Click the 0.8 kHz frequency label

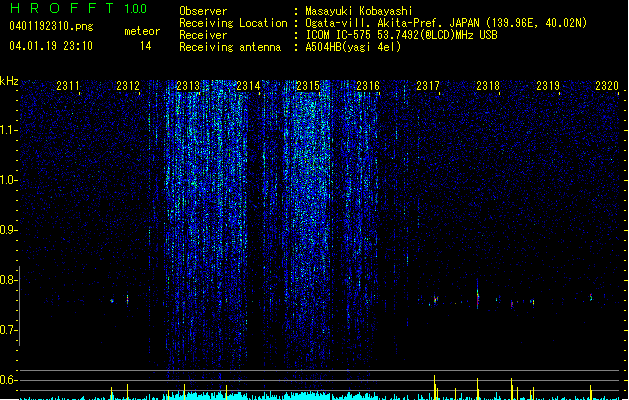tap(8, 280)
